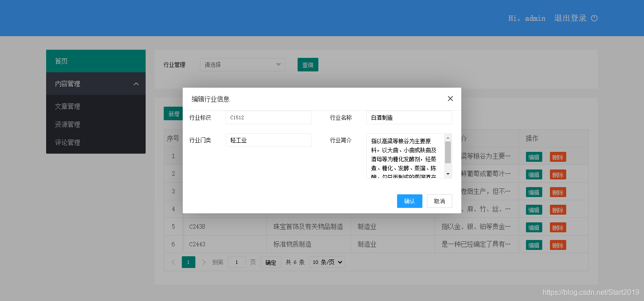This screenshot has width=644, height=301.
Task: Click 删除 in table row 4
Action: [x=558, y=210]
